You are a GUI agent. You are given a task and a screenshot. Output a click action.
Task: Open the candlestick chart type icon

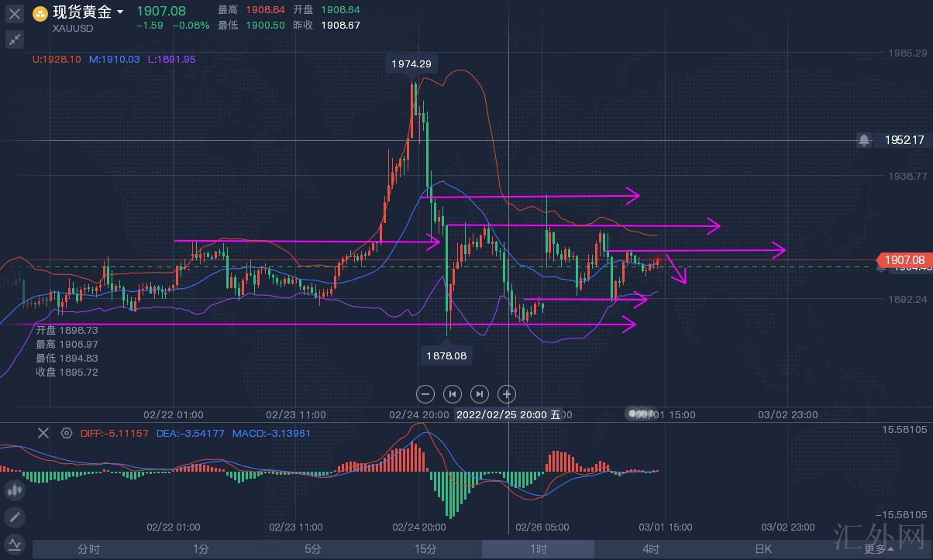tap(15, 490)
